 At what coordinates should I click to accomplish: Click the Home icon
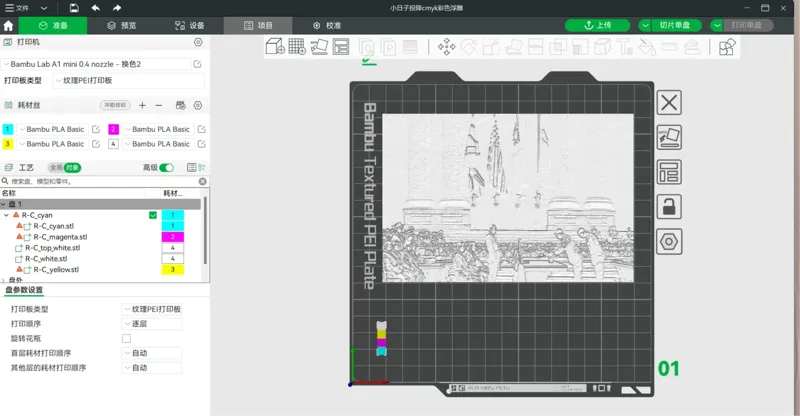(x=8, y=26)
